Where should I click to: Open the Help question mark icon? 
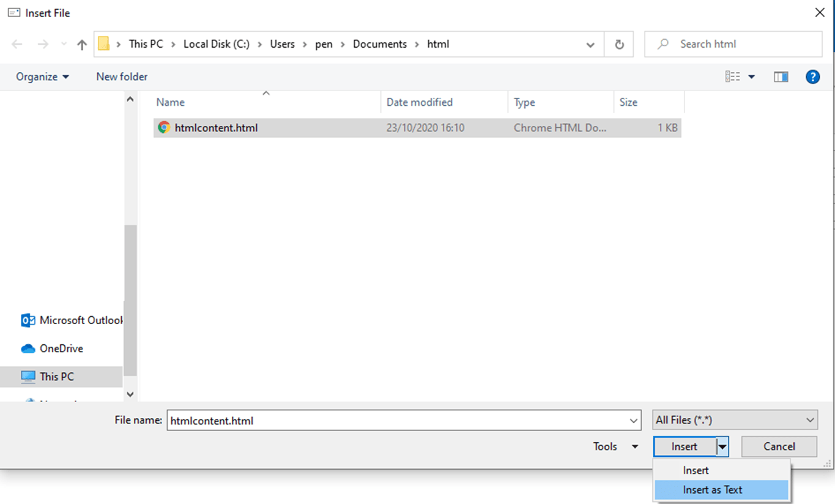point(812,76)
